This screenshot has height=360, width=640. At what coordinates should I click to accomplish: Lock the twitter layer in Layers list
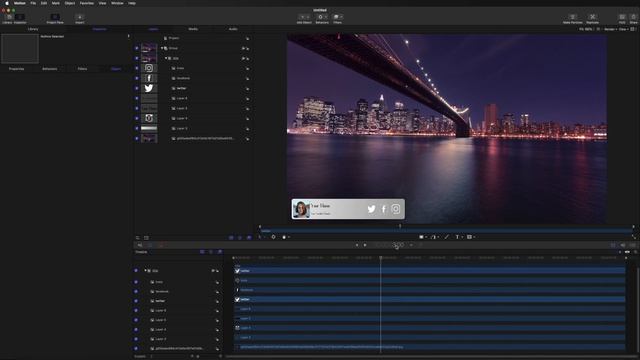click(247, 89)
